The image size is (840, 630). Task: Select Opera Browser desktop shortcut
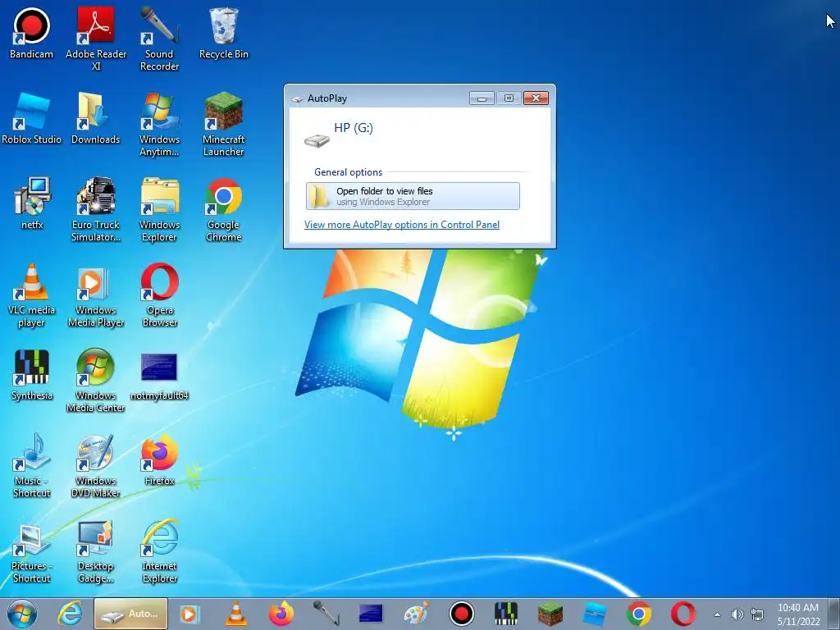[160, 294]
